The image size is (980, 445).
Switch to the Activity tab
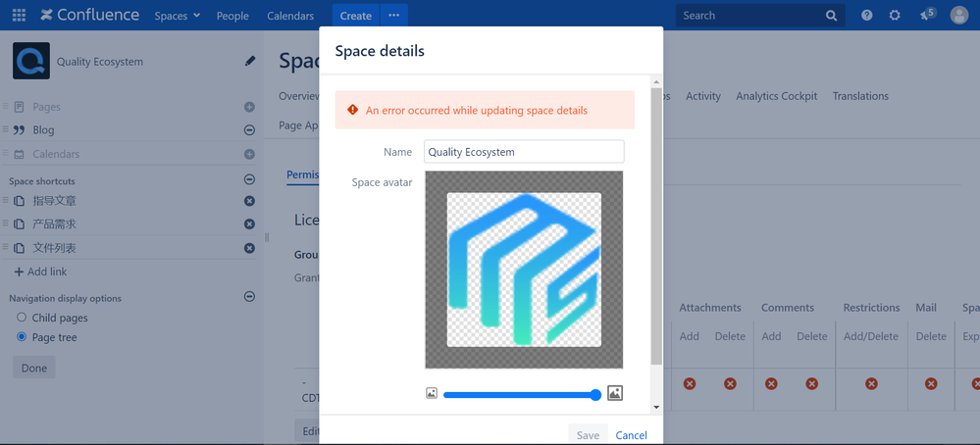[x=703, y=96]
